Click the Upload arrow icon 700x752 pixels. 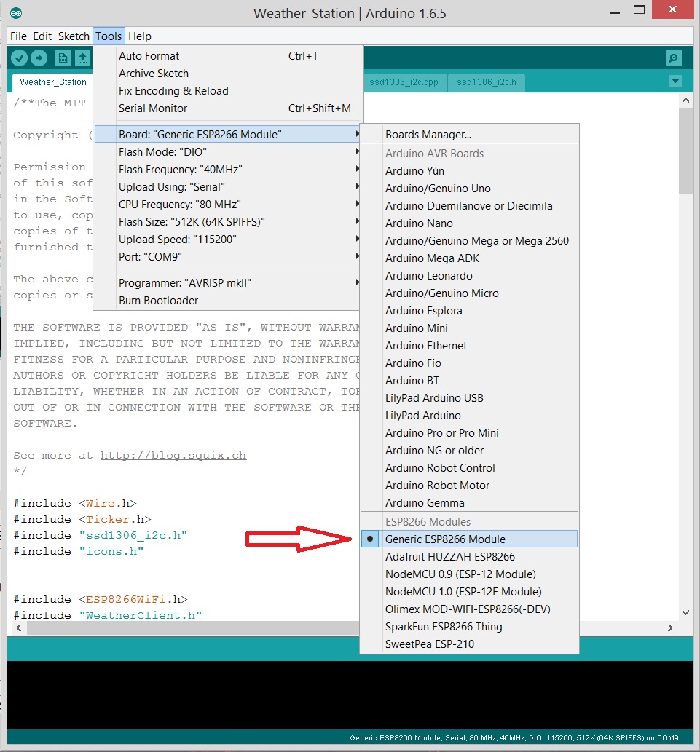tap(39, 58)
